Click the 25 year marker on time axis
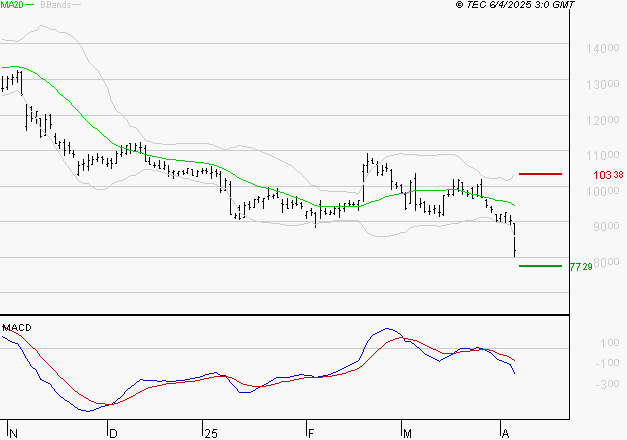This screenshot has width=627, height=440. pyautogui.click(x=211, y=434)
